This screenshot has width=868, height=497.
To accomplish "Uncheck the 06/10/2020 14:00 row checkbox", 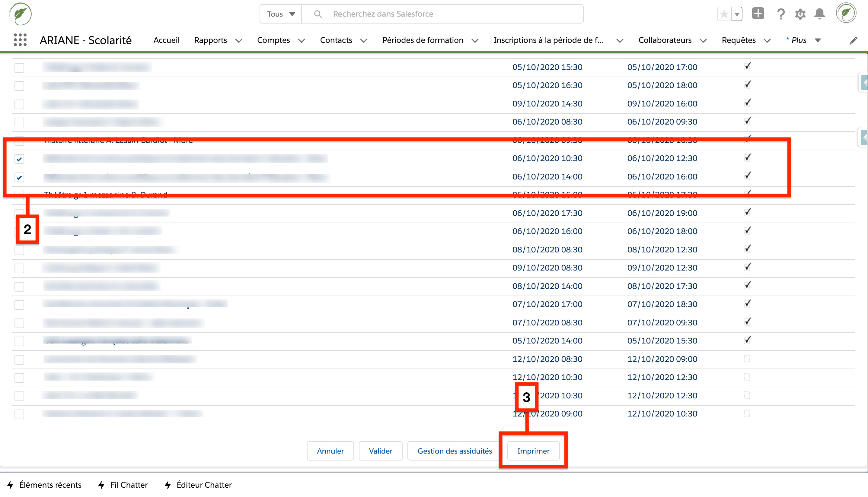I will [20, 178].
